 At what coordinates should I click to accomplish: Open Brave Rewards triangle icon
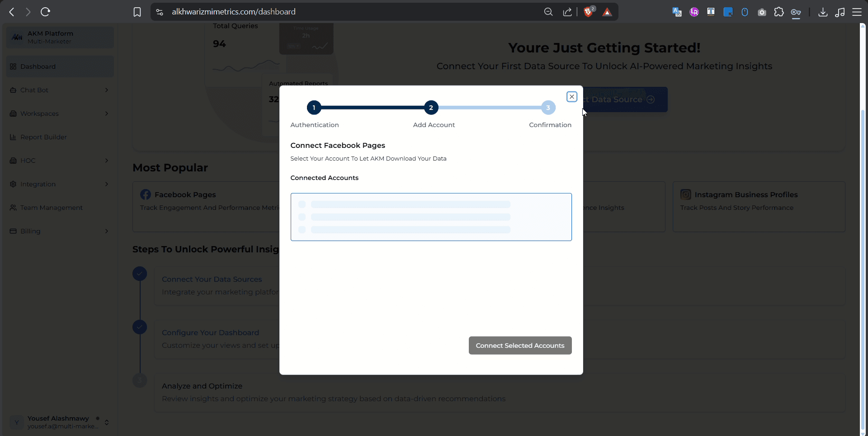coord(607,12)
